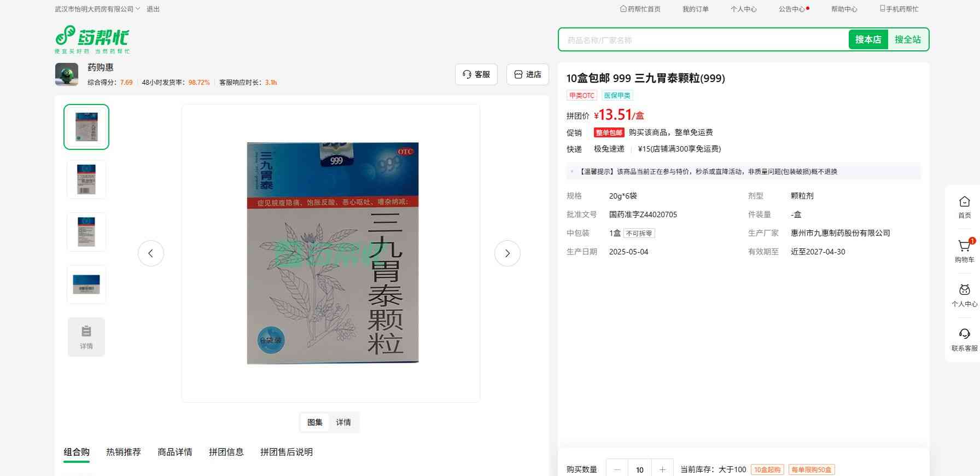Image resolution: width=980 pixels, height=476 pixels.
Task: Select the 商品详情 tab
Action: (175, 452)
